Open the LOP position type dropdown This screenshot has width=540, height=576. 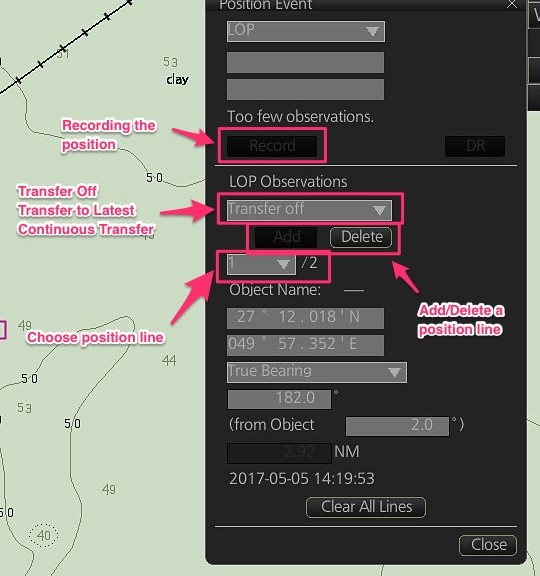(x=306, y=31)
